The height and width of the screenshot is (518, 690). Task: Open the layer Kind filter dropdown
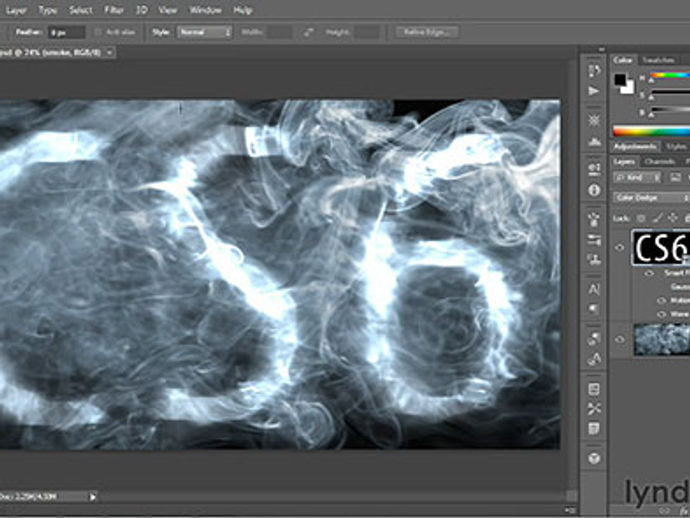pos(637,178)
